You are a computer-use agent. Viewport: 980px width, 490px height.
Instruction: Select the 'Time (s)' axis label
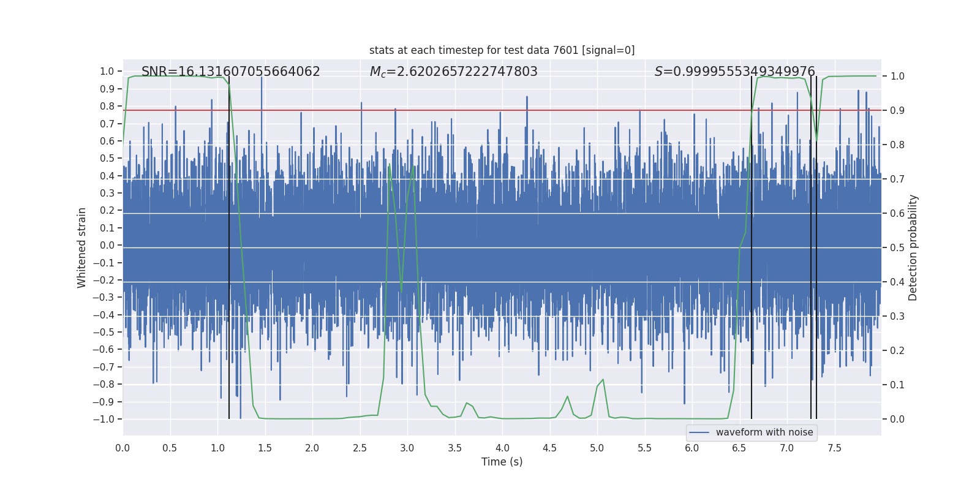pyautogui.click(x=502, y=462)
